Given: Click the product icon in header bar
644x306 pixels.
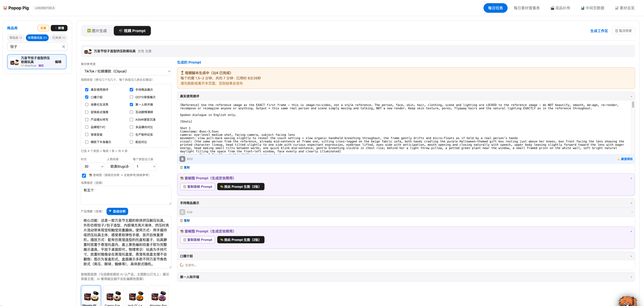Looking at the screenshot, I should click(88, 51).
